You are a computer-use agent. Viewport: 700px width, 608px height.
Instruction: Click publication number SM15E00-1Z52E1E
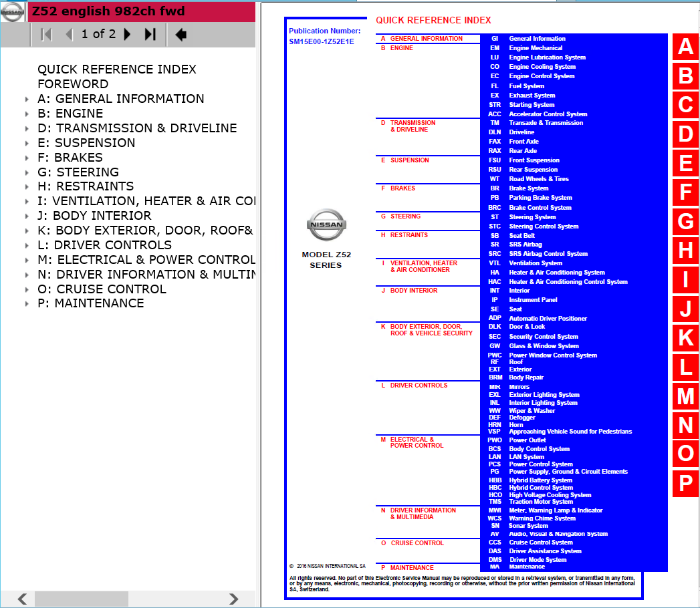click(322, 41)
